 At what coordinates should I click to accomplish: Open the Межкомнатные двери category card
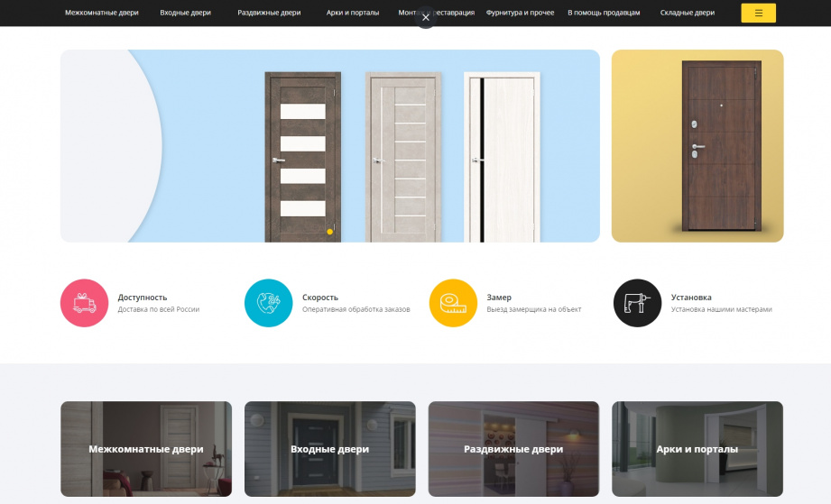[146, 449]
